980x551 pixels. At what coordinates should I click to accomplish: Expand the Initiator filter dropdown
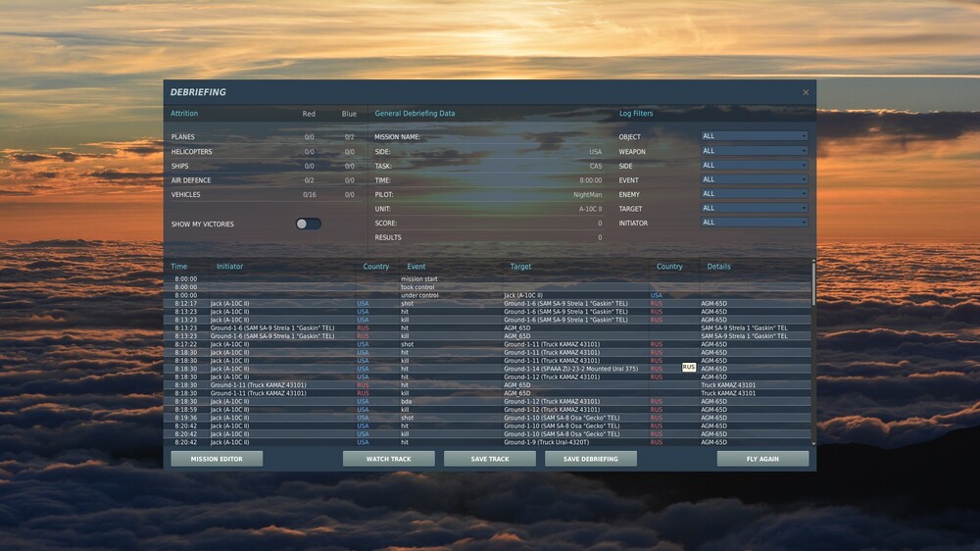[x=754, y=223]
